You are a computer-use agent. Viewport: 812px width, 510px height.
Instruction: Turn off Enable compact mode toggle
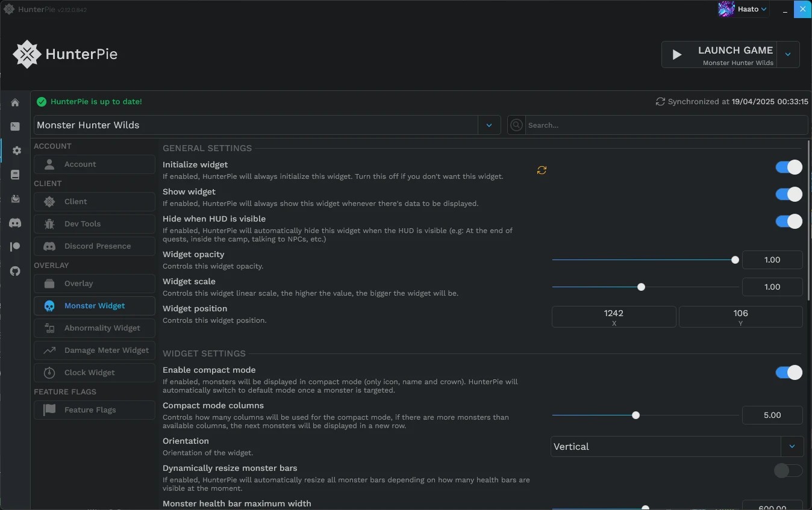click(789, 372)
